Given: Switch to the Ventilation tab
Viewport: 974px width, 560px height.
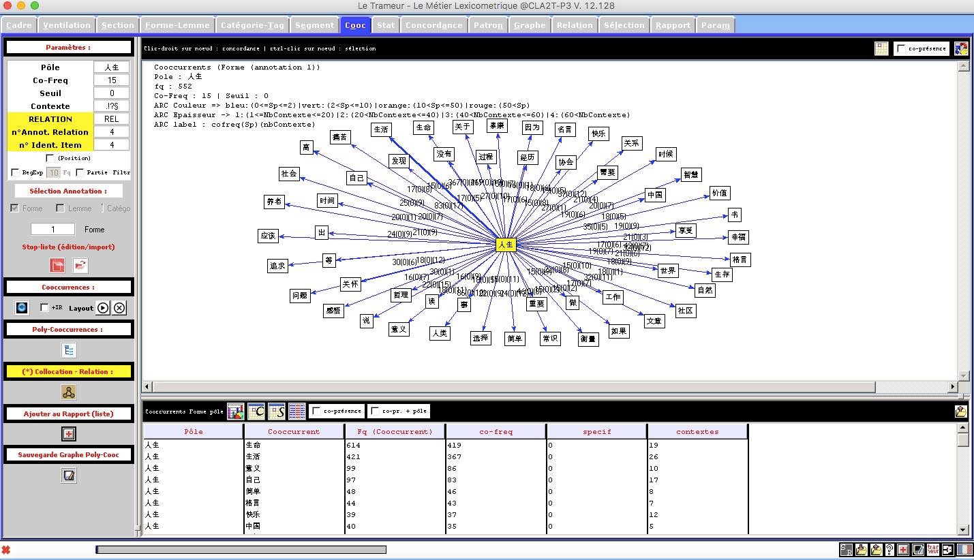Looking at the screenshot, I should tap(67, 25).
